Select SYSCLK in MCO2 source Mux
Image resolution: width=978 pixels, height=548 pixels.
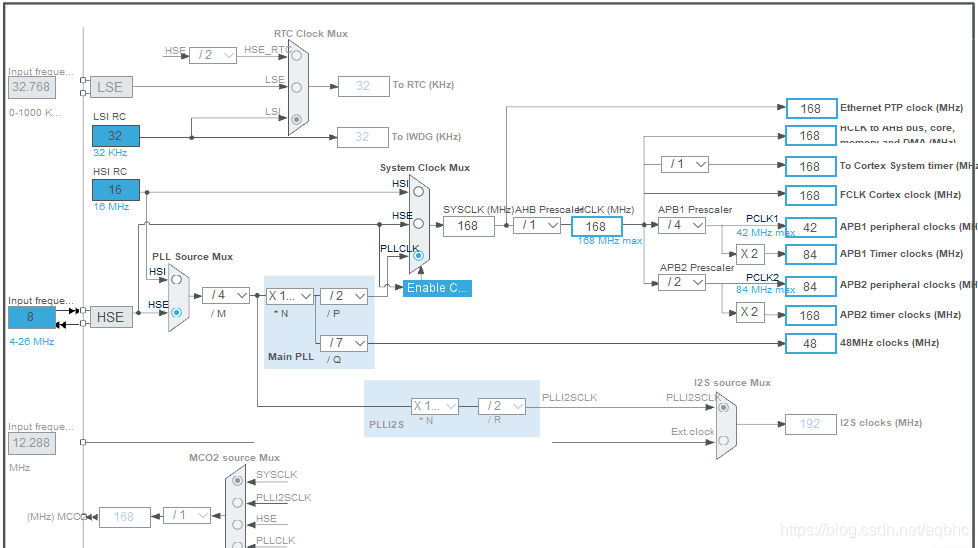pos(238,481)
